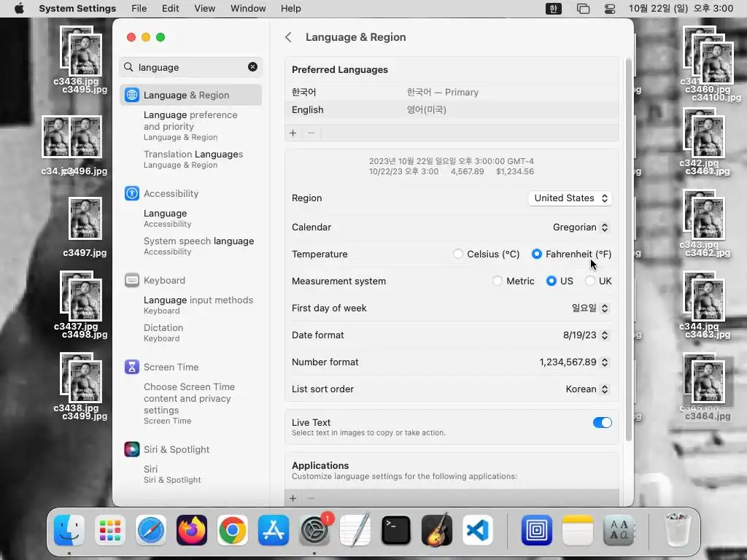The height and width of the screenshot is (560, 747).
Task: Select Siri & Spotlight sidebar icon
Action: pos(132,449)
